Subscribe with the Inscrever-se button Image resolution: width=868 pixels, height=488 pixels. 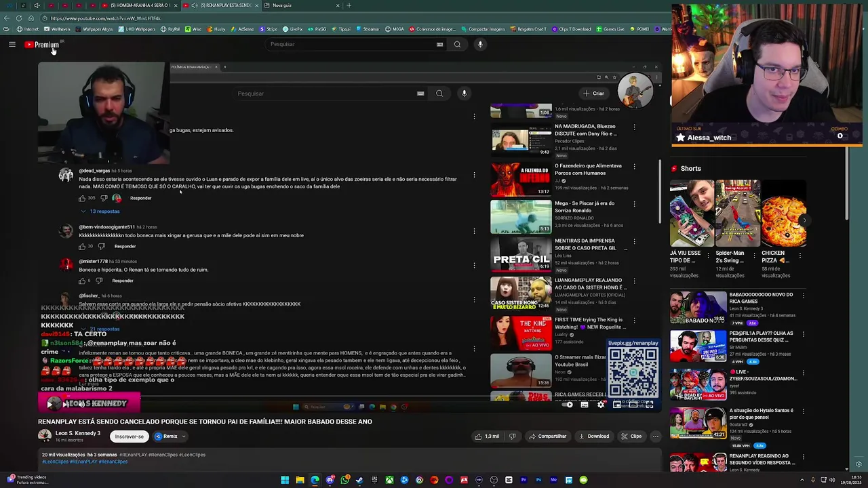click(129, 436)
